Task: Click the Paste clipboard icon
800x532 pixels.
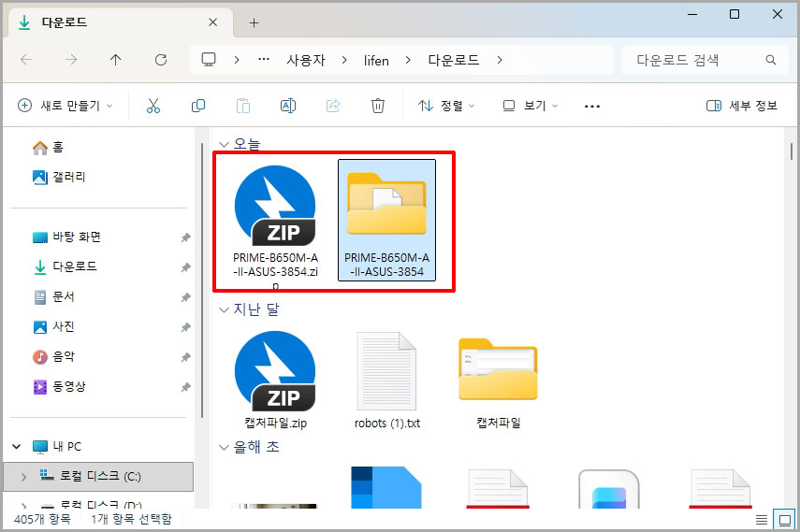Action: click(243, 106)
